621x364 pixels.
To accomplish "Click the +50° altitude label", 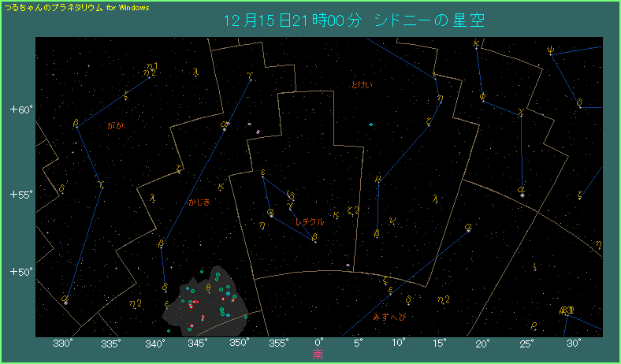I will click(20, 272).
